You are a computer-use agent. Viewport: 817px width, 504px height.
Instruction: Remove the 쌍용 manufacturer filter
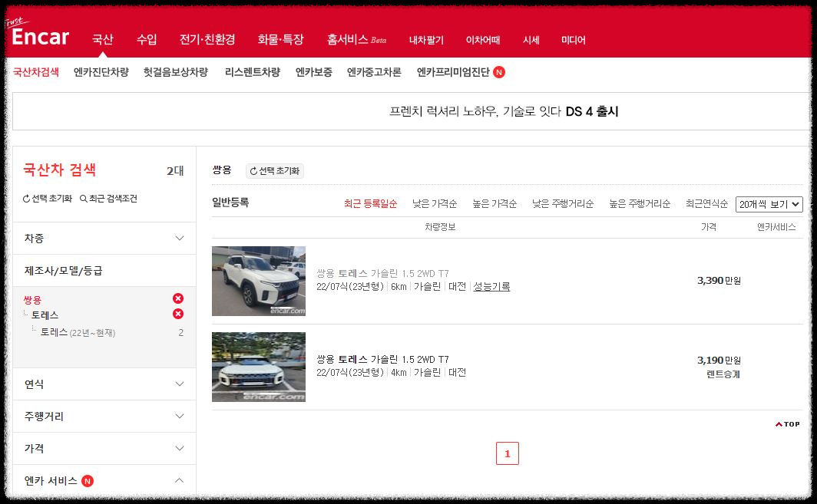click(x=178, y=298)
